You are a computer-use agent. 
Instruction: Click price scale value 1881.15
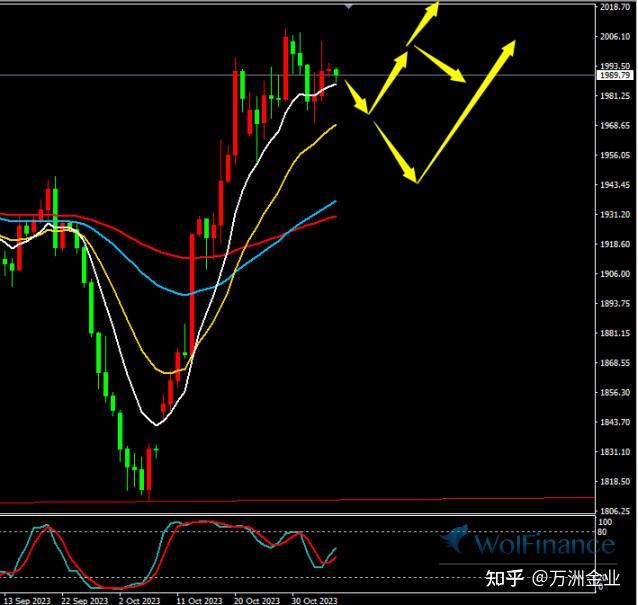click(x=615, y=334)
